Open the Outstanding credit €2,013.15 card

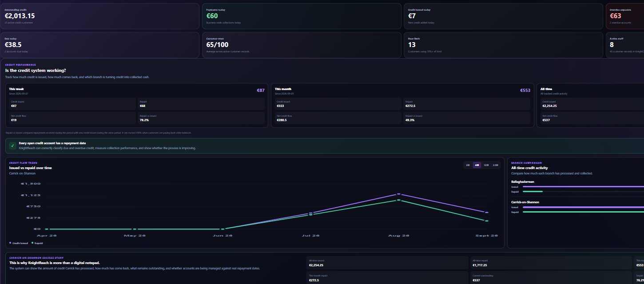pos(100,16)
